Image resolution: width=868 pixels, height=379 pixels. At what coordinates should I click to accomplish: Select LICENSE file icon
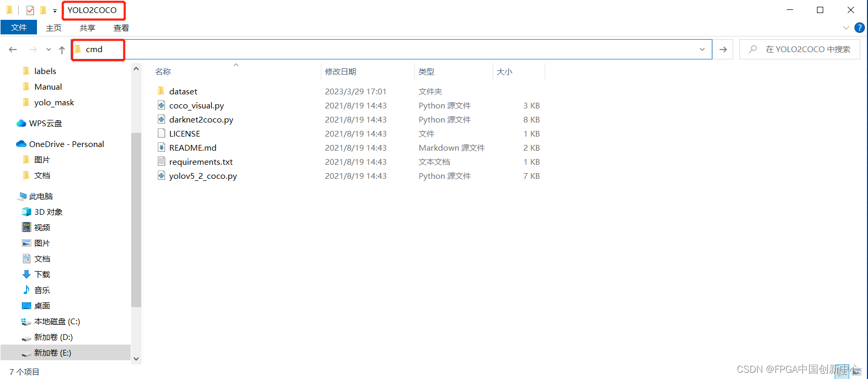point(161,133)
